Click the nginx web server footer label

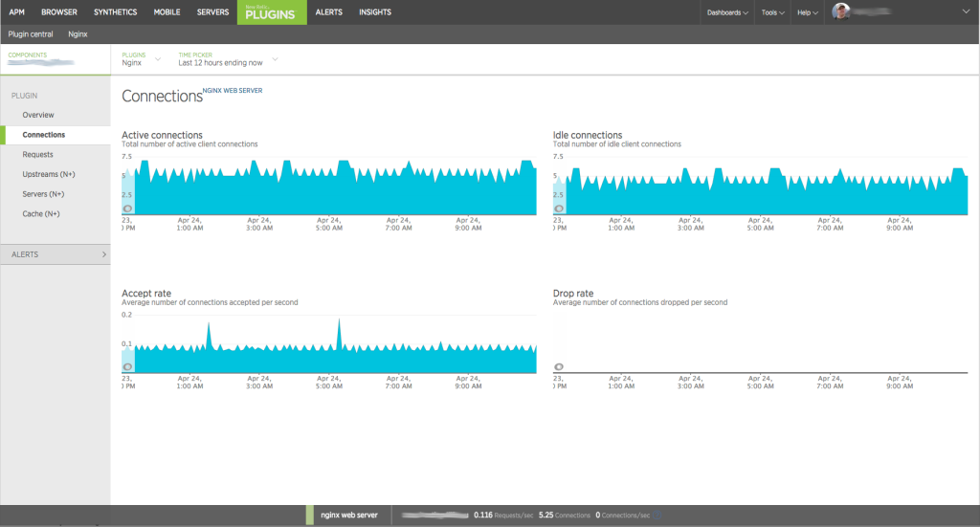coord(349,516)
